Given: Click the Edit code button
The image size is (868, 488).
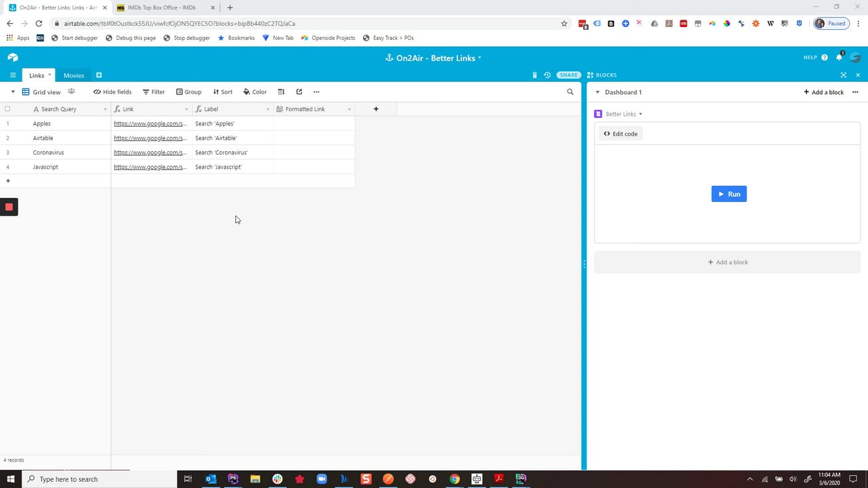Looking at the screenshot, I should click(x=620, y=134).
